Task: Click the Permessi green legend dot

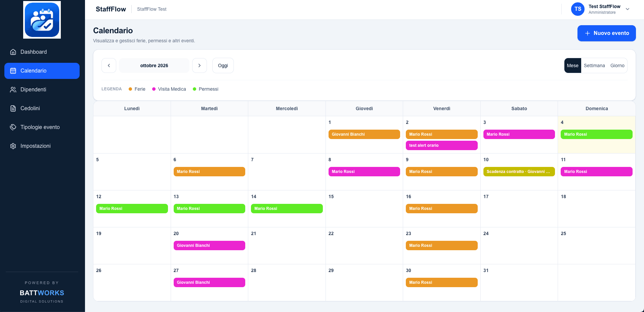Action: (x=195, y=89)
